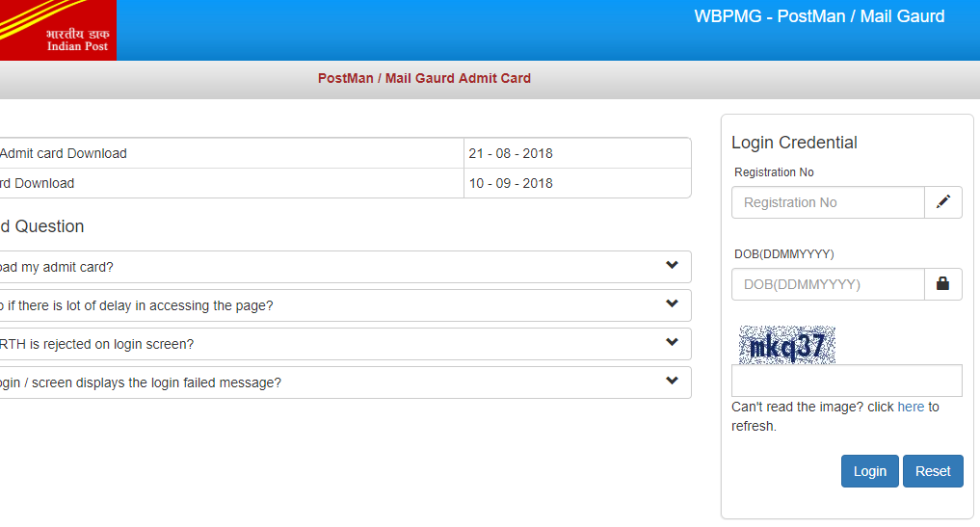Expand the 'login failed message?' chevron
980x527 pixels.
pyautogui.click(x=672, y=381)
